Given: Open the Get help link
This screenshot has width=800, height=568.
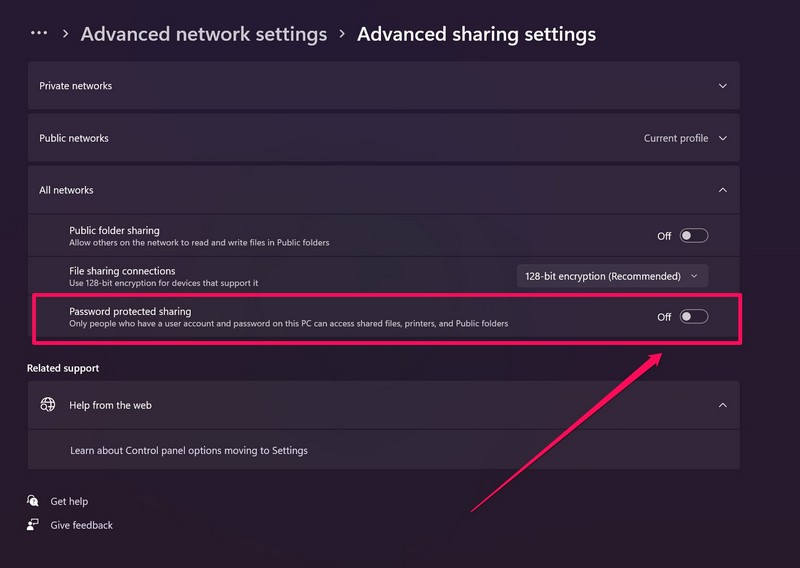Looking at the screenshot, I should pos(69,501).
